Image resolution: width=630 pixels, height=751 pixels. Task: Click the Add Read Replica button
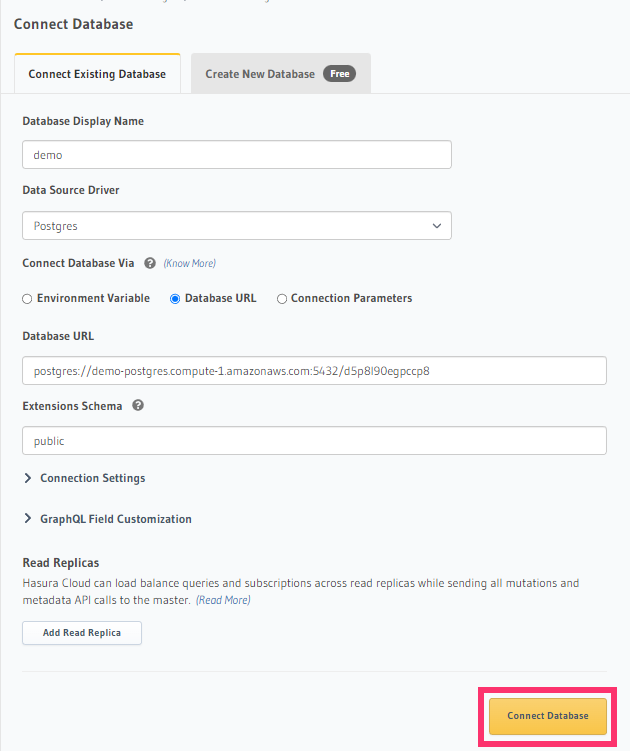tap(82, 633)
